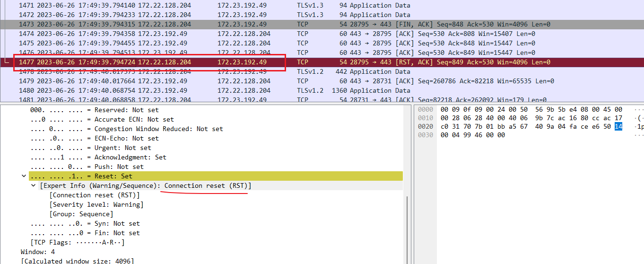Click source 172.22.128.204 in packet 1473
644x264 pixels.
pyautogui.click(x=165, y=24)
